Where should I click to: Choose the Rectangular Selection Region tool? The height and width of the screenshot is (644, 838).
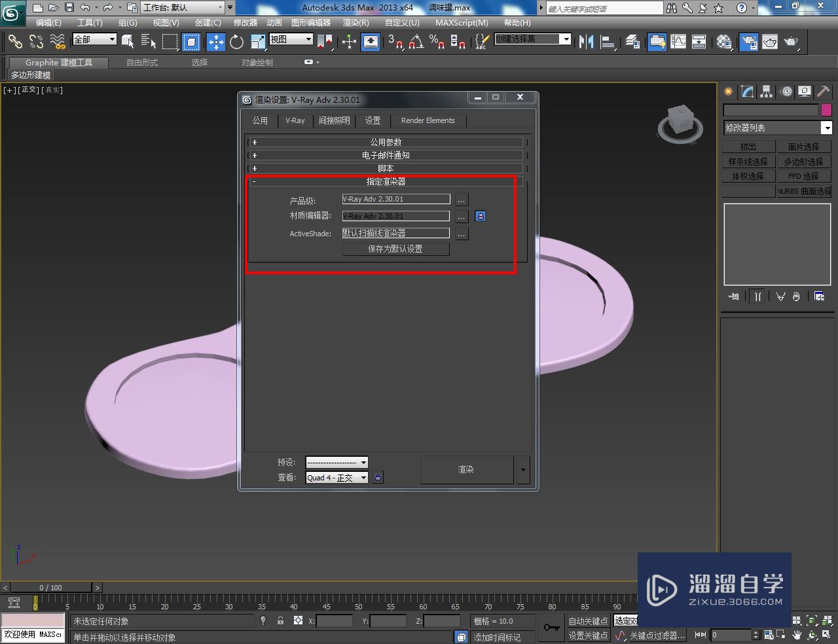click(x=170, y=42)
